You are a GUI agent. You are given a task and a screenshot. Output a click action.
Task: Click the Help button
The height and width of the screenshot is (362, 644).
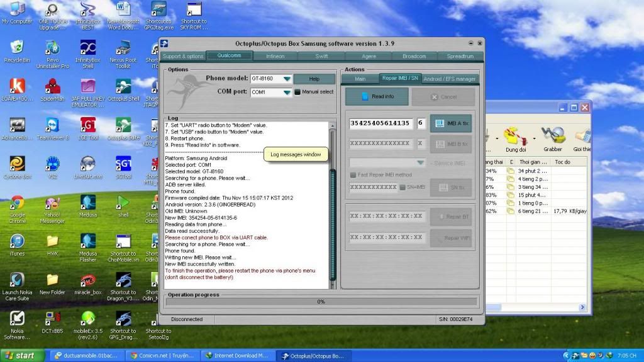point(314,79)
